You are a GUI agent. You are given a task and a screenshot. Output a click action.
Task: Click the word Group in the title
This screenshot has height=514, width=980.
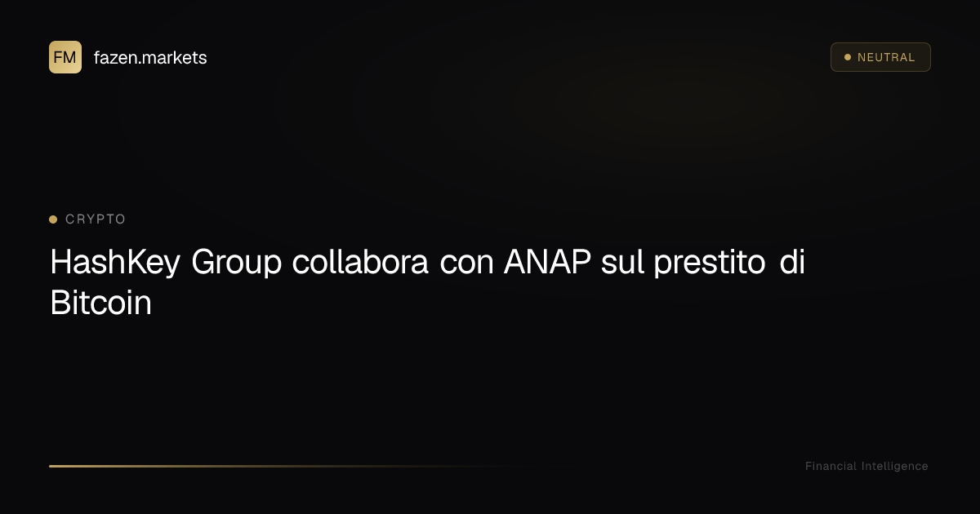237,264
